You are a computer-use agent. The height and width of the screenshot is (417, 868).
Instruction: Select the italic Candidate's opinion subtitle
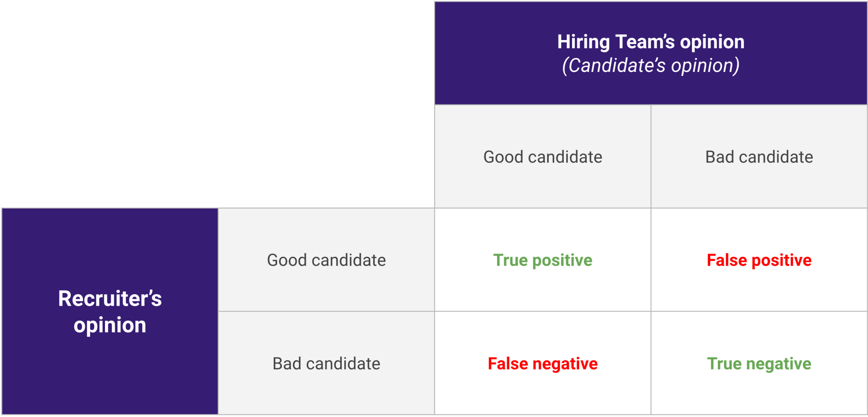(x=651, y=65)
